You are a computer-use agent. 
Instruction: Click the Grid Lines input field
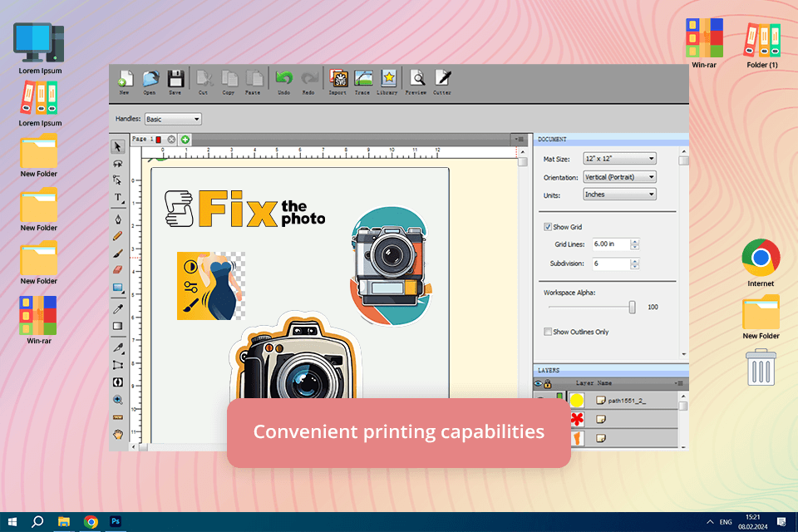pyautogui.click(x=611, y=244)
